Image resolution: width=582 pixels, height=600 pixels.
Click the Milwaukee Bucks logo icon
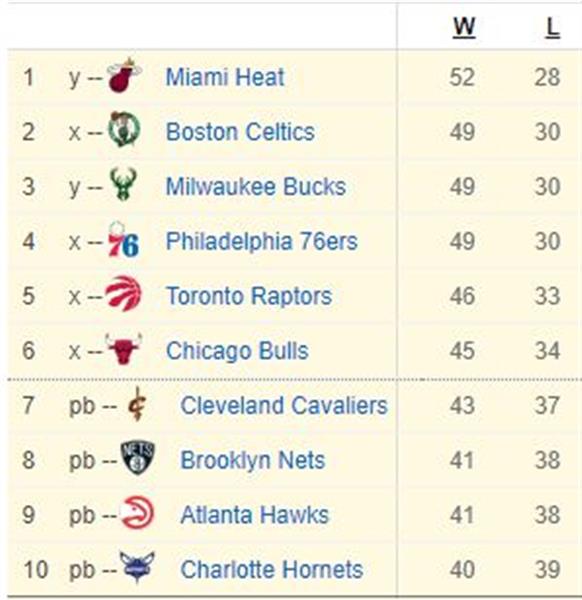click(123, 184)
